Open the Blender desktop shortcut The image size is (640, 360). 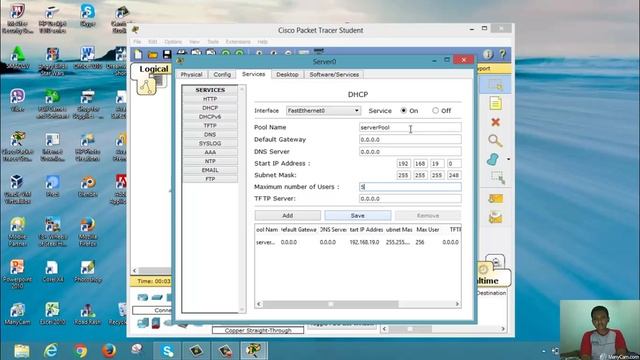pyautogui.click(x=87, y=187)
